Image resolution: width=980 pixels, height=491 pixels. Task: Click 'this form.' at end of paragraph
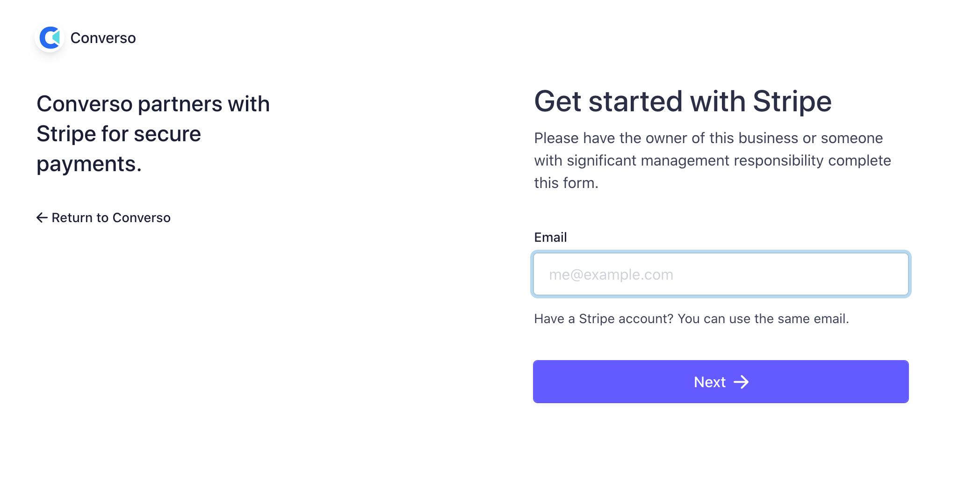tap(566, 183)
